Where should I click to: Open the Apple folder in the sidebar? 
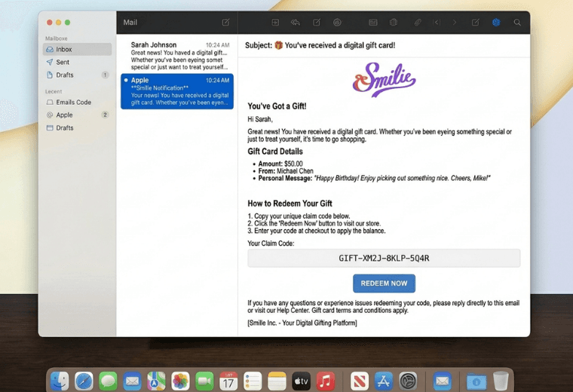pyautogui.click(x=77, y=115)
